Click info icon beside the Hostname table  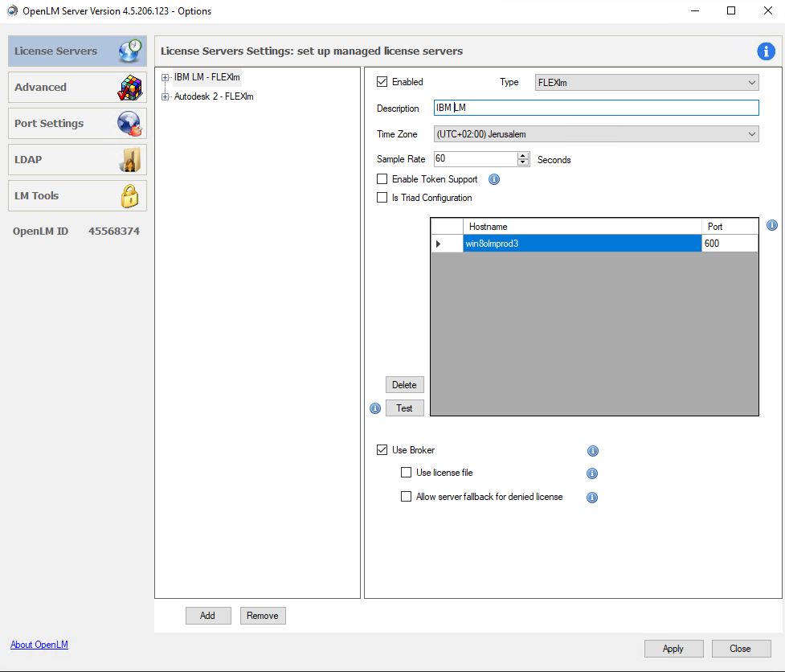pos(772,226)
